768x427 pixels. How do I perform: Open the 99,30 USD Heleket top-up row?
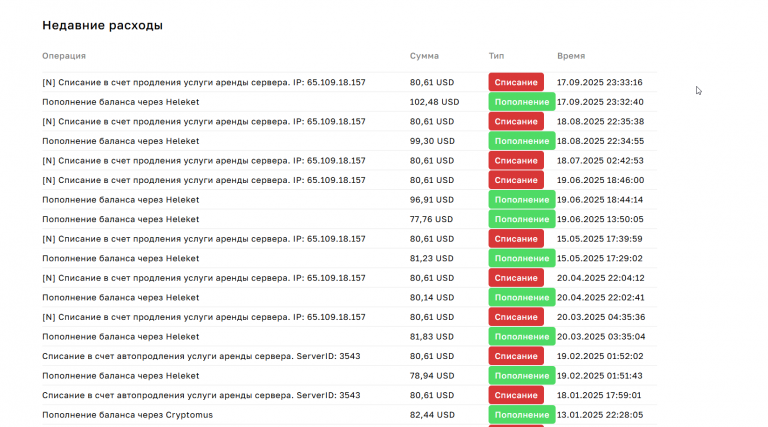(x=349, y=141)
